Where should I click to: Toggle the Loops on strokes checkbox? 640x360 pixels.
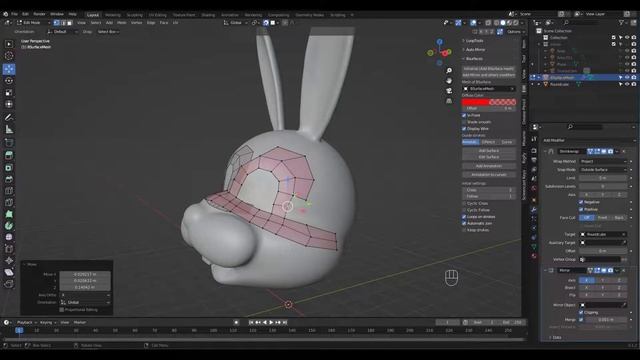click(464, 217)
